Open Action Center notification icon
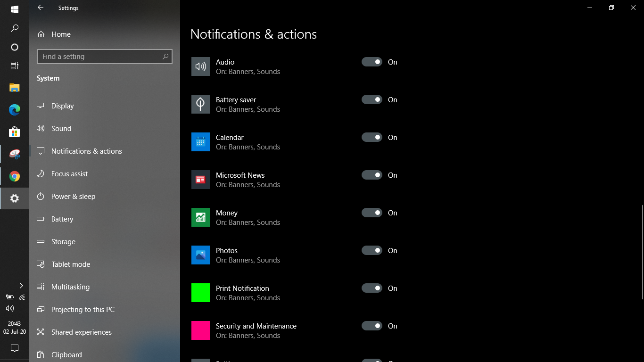This screenshot has height=362, width=644. [15, 348]
